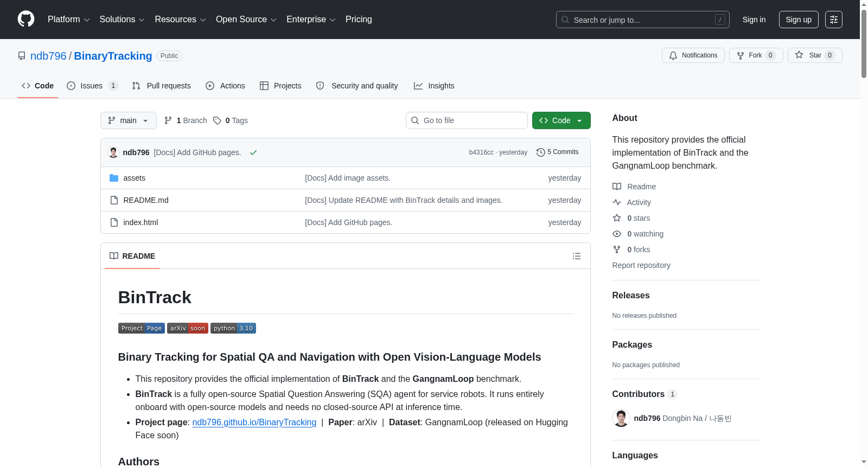Click the Sign in link
Image resolution: width=868 pixels, height=467 pixels.
pyautogui.click(x=754, y=20)
